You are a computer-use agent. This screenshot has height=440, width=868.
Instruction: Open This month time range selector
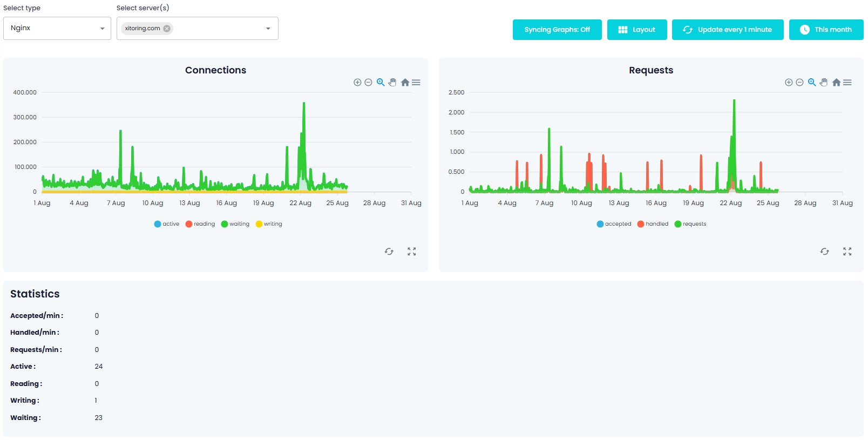[x=826, y=30]
